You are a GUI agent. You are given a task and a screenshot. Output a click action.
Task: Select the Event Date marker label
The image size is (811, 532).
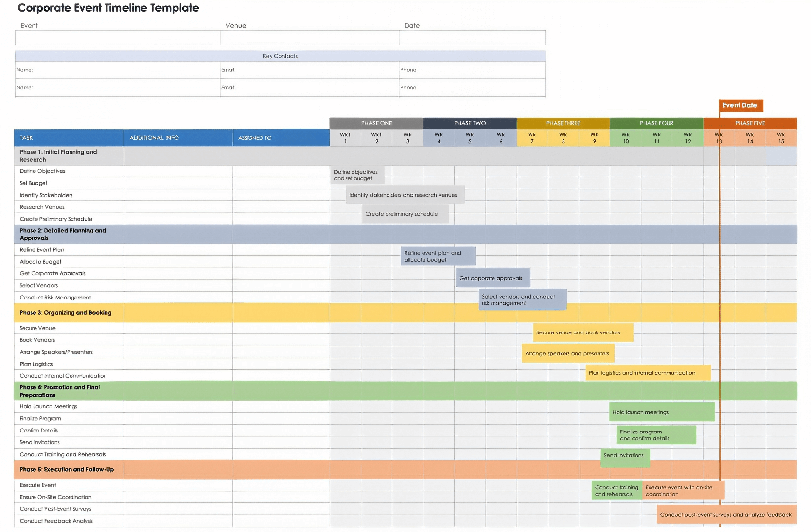click(740, 105)
